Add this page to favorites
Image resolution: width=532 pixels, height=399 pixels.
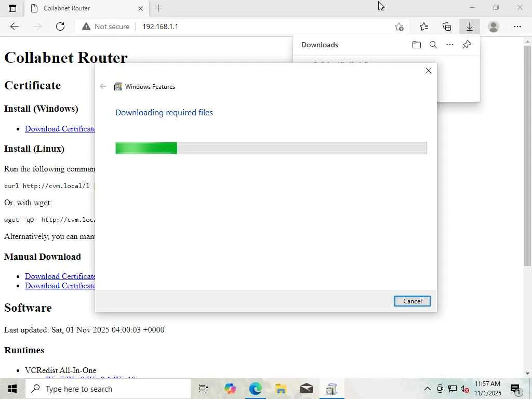tap(400, 26)
